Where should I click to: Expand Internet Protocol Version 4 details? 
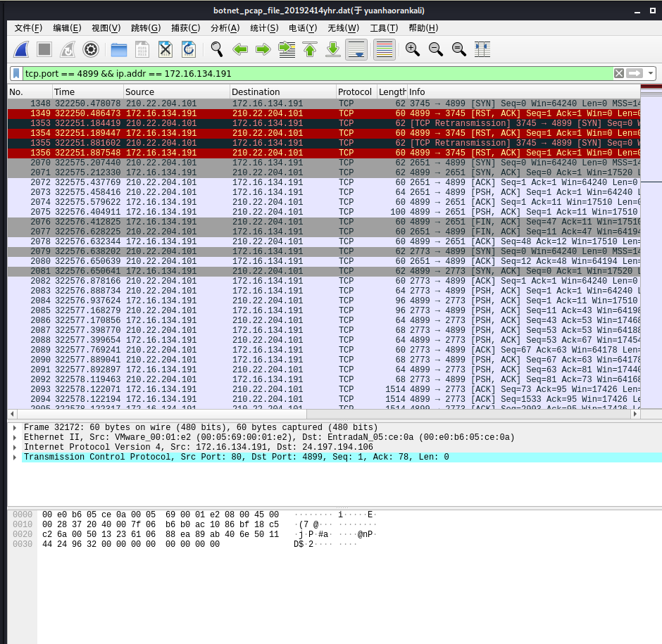pyautogui.click(x=15, y=448)
